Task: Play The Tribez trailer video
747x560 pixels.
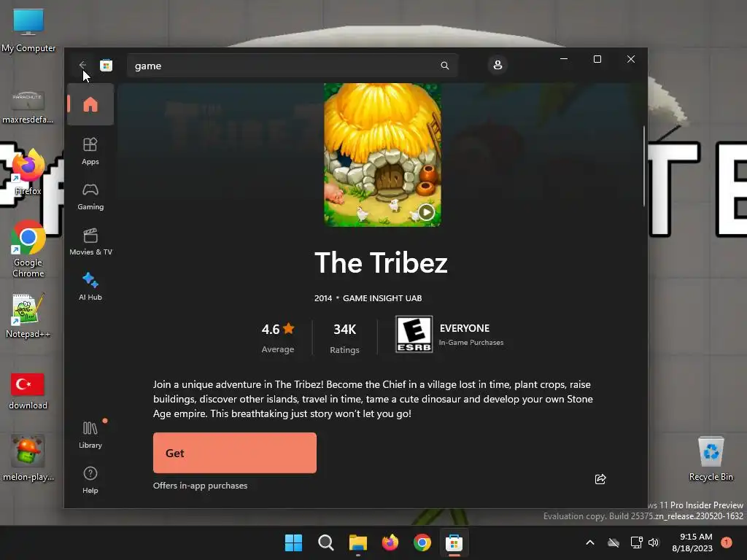Action: coord(426,212)
